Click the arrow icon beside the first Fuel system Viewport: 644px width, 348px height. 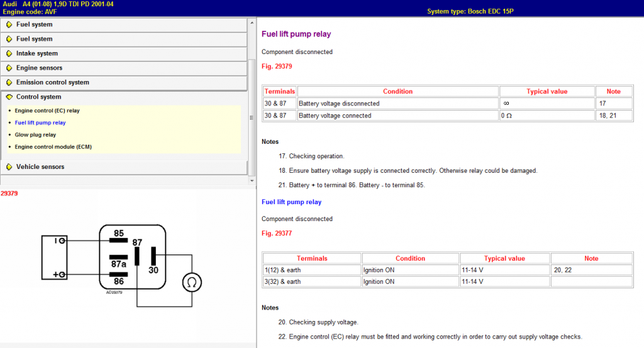click(9, 24)
